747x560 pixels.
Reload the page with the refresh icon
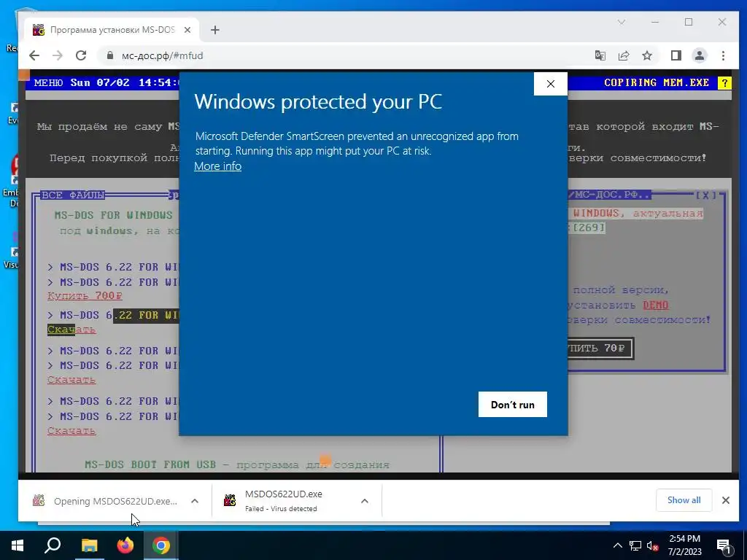click(x=81, y=55)
